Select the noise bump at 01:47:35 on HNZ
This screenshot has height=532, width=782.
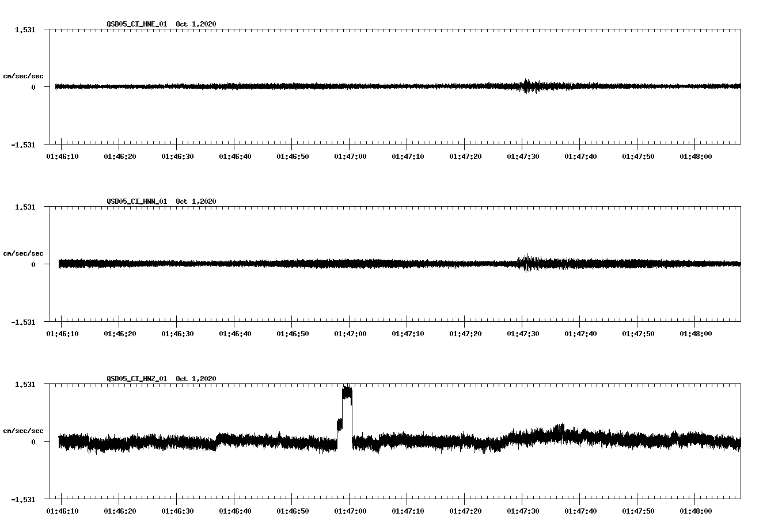click(561, 429)
